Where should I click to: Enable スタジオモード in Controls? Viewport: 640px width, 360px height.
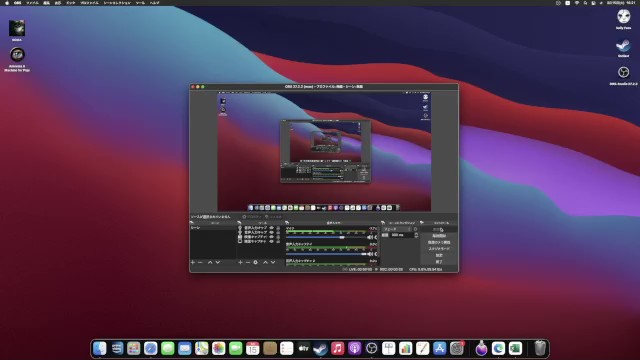point(439,249)
